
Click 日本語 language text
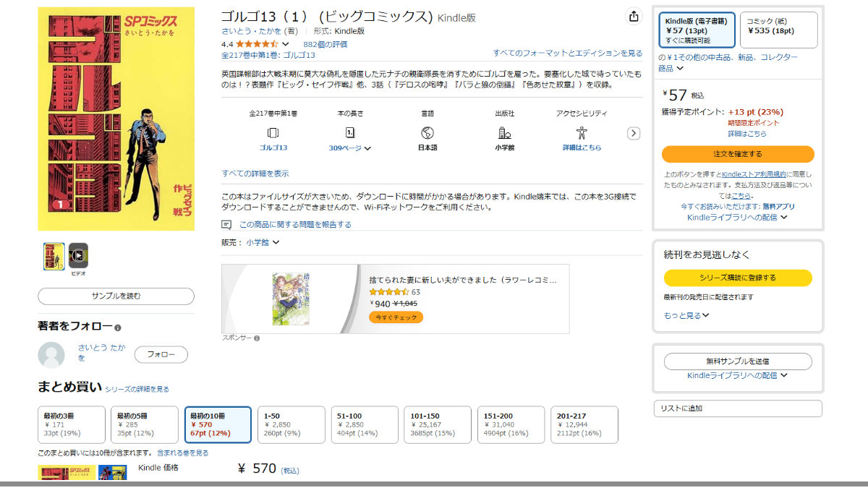click(x=427, y=147)
